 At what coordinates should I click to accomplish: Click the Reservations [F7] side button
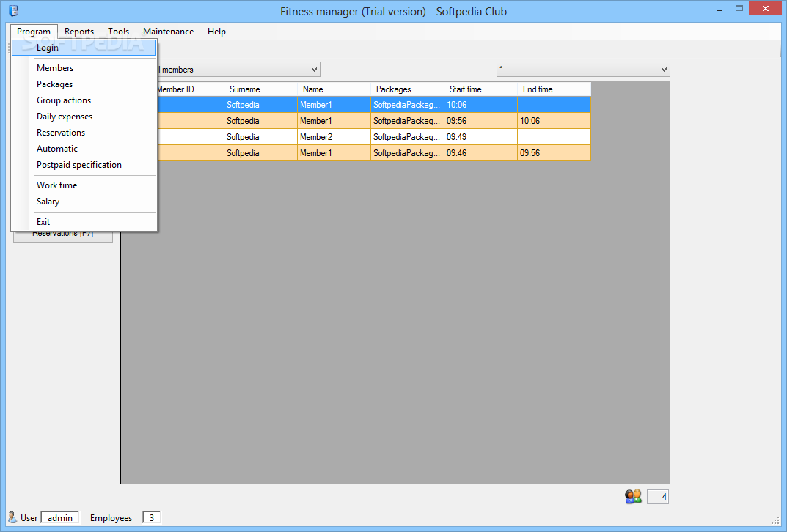click(x=63, y=236)
